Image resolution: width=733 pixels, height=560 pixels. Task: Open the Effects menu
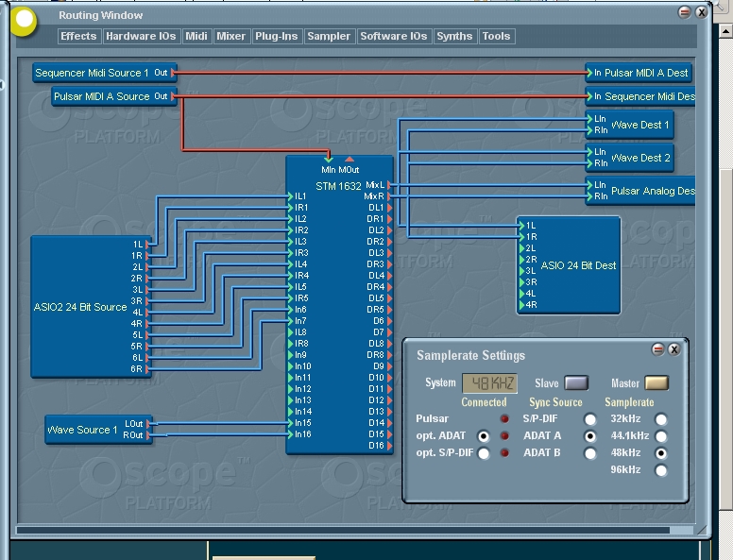[78, 37]
